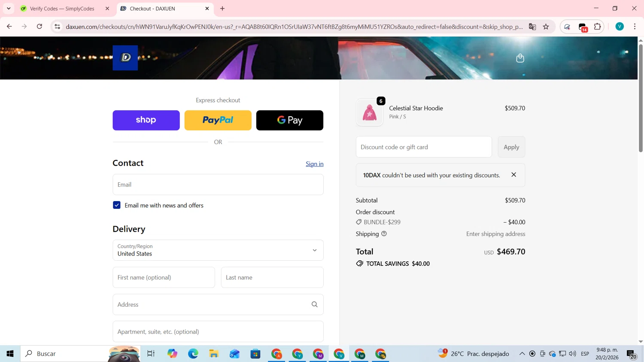Click the Sign in link
The height and width of the screenshot is (362, 644).
314,164
